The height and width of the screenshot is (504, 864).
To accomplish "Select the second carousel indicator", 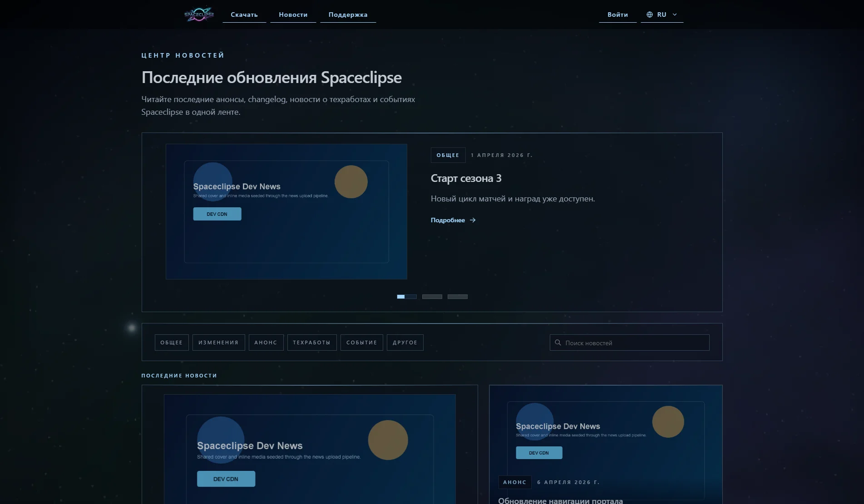I will pos(432,296).
